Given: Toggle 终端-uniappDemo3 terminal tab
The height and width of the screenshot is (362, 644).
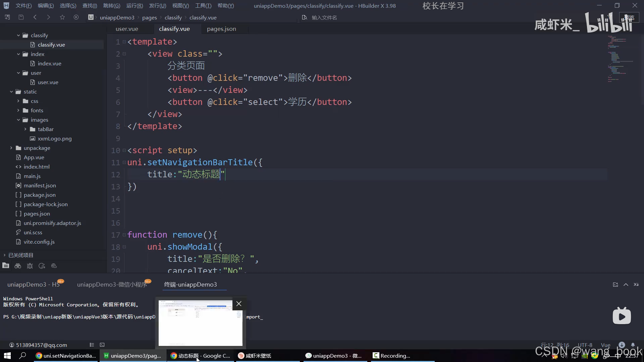Looking at the screenshot, I should [190, 284].
